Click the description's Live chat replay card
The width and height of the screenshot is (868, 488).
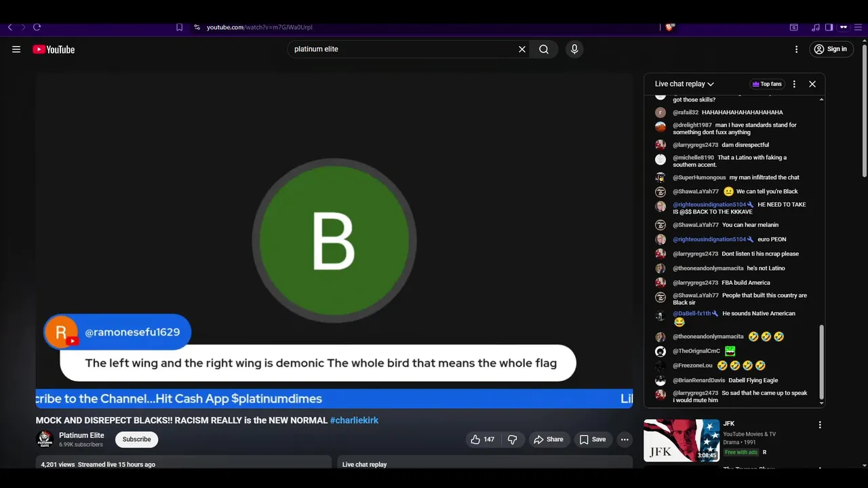coord(485,462)
